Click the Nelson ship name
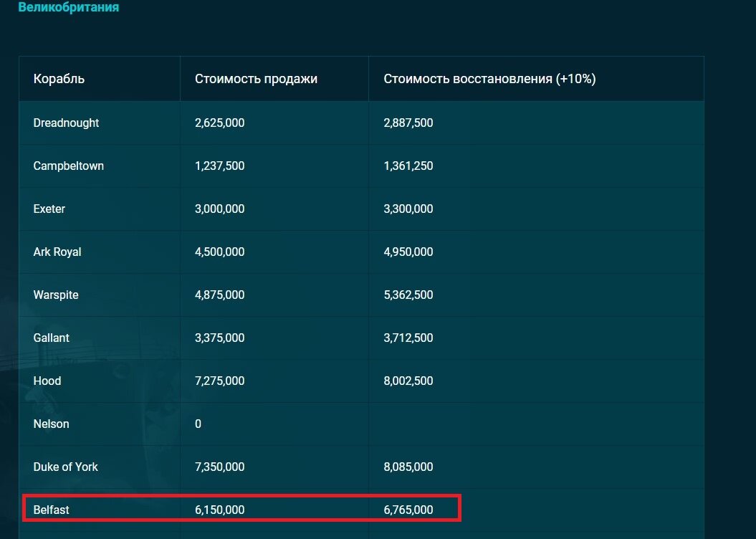 (x=51, y=424)
